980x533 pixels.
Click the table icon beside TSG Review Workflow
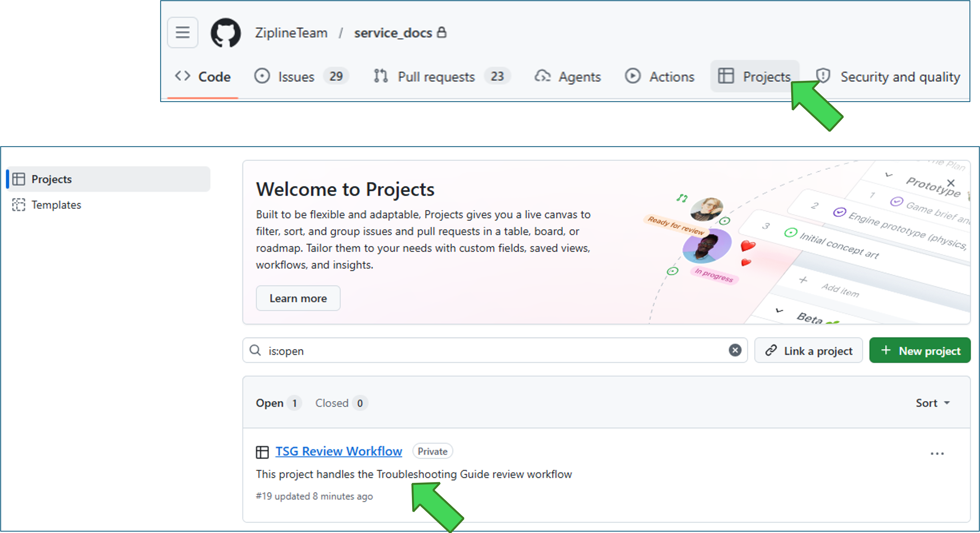click(x=262, y=452)
